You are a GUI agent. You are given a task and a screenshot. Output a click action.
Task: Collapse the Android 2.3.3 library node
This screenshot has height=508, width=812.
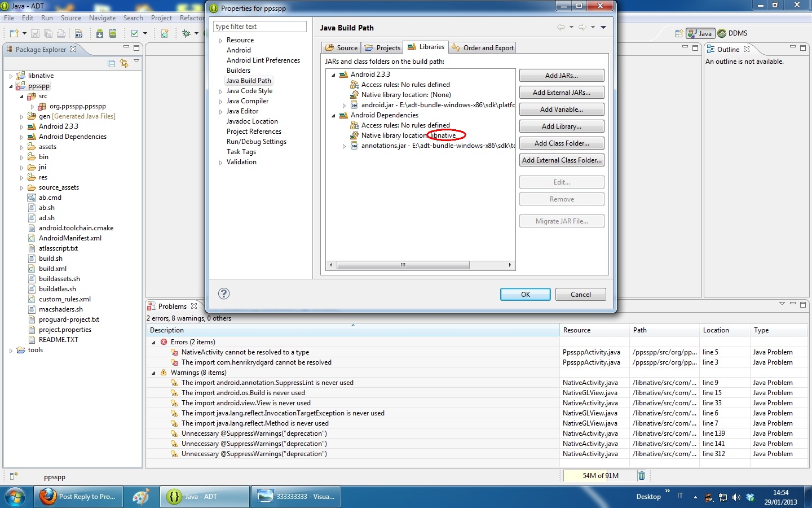[x=333, y=75]
